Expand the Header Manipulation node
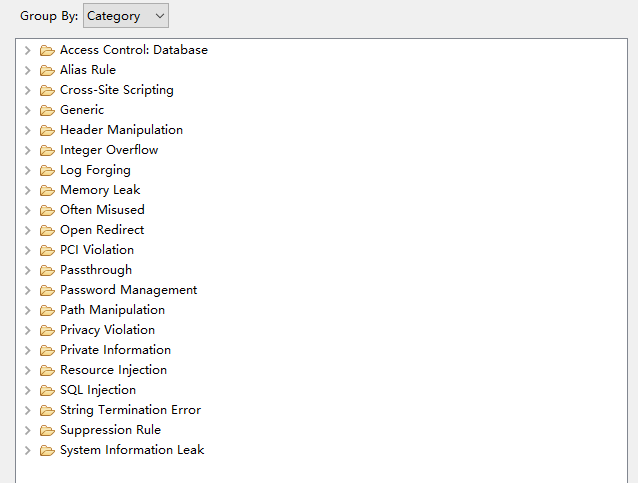638x483 pixels. [28, 130]
